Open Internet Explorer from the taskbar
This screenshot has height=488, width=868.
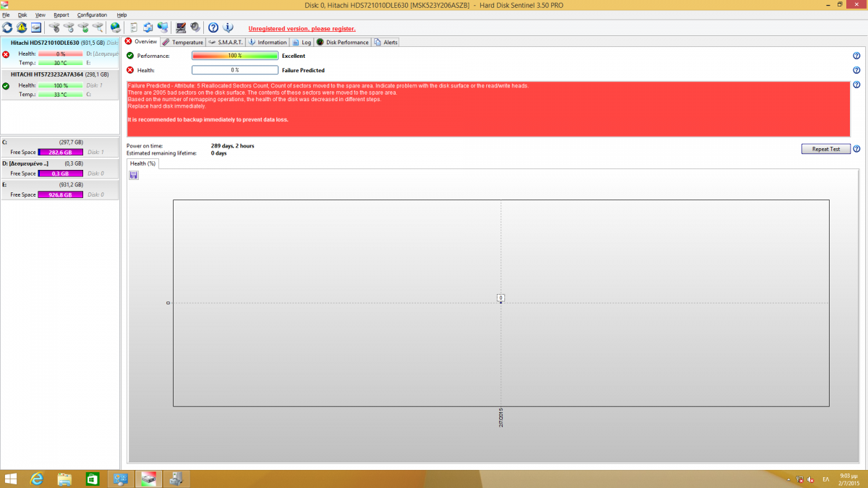pos(37,479)
